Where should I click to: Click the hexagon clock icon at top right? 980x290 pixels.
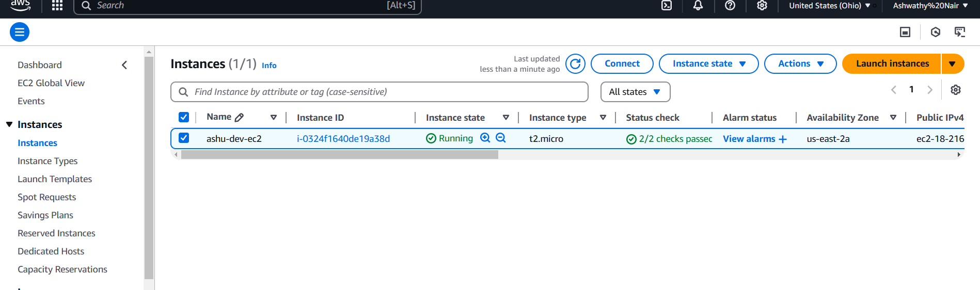coord(936,32)
